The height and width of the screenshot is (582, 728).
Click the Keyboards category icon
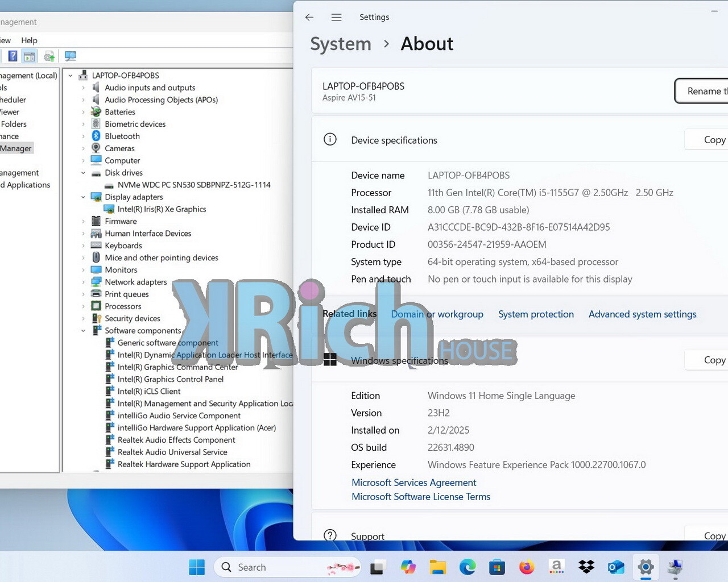pos(96,246)
